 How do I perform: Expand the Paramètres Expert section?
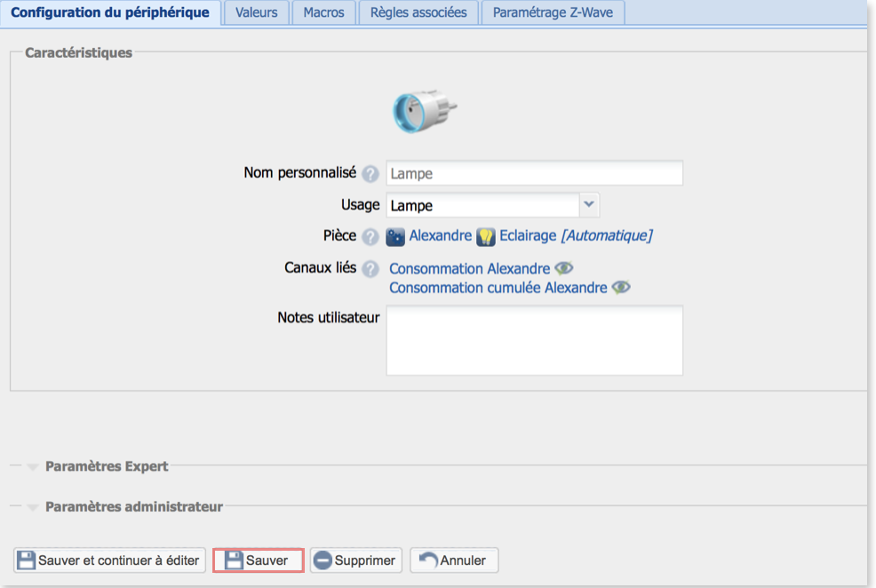coord(107,466)
